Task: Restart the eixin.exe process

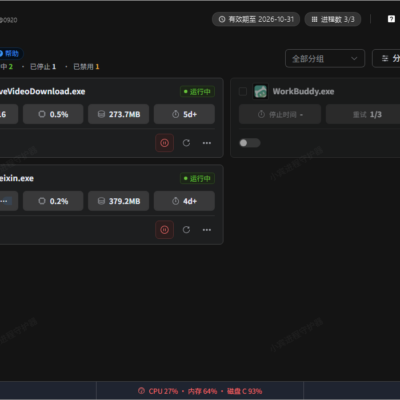Action: 186,230
